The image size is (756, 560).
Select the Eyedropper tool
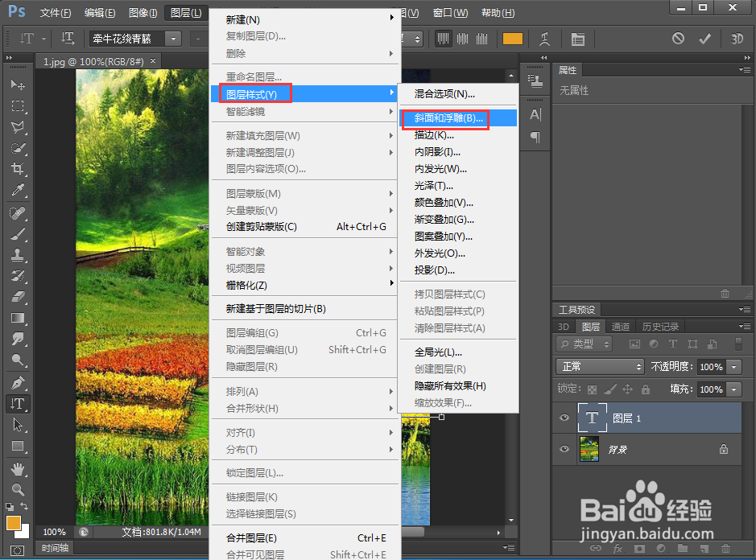tap(18, 190)
